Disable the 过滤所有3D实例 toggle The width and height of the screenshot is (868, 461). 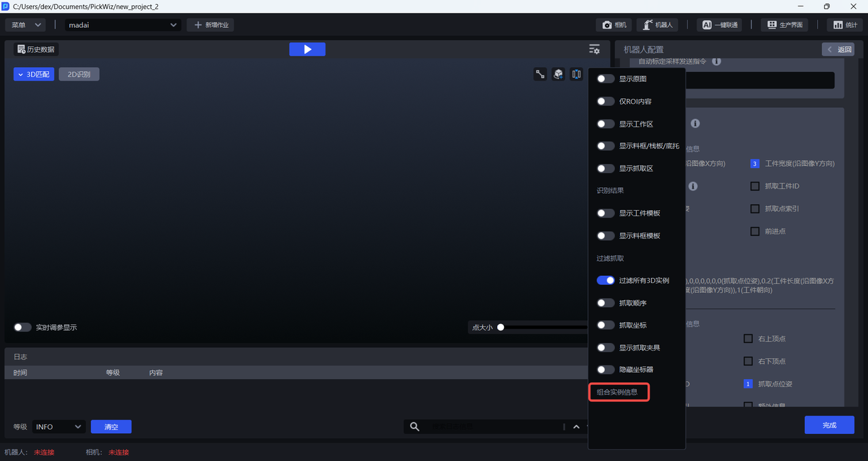pos(606,281)
